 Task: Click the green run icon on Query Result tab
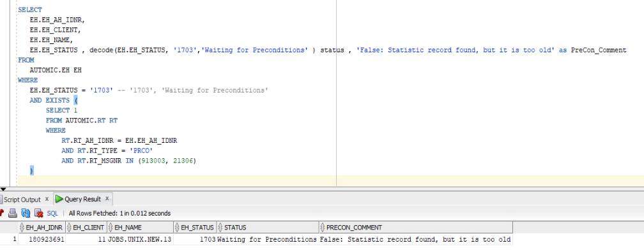(x=59, y=199)
